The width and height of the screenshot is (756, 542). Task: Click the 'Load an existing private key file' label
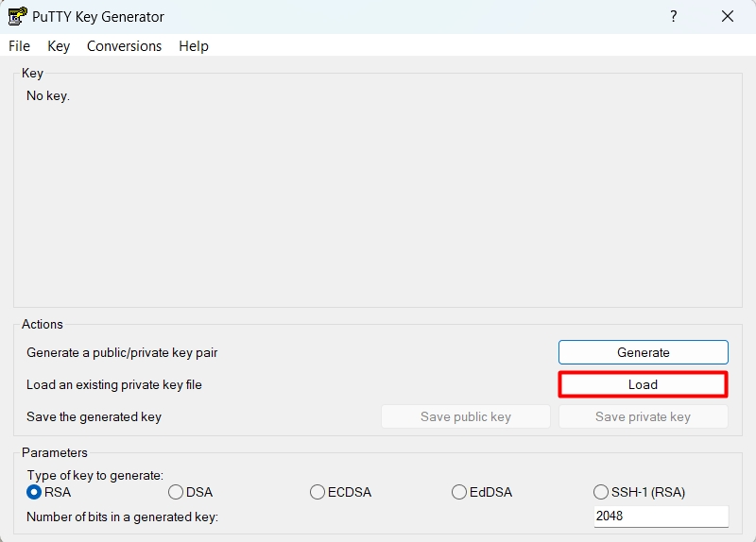click(x=114, y=384)
